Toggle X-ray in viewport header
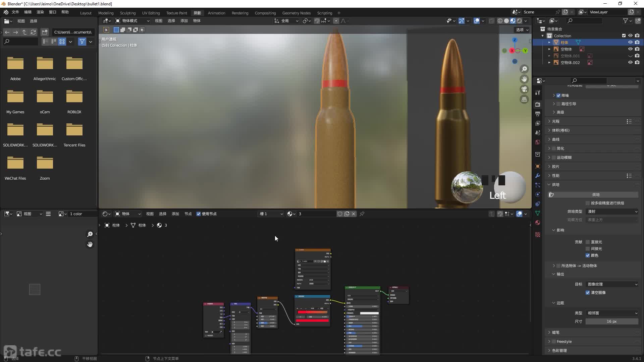The height and width of the screenshot is (362, 644). 491,21
